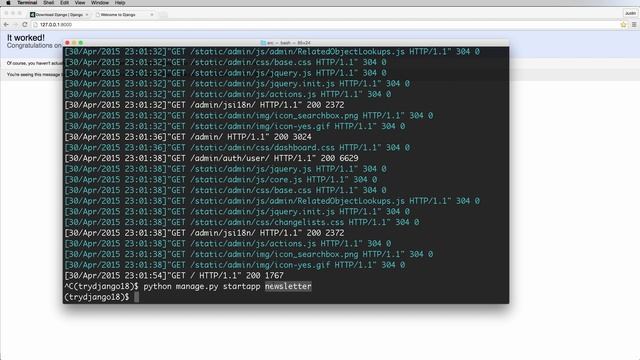The width and height of the screenshot is (640, 360).
Task: Open the Edit menu
Action: [x=64, y=2]
